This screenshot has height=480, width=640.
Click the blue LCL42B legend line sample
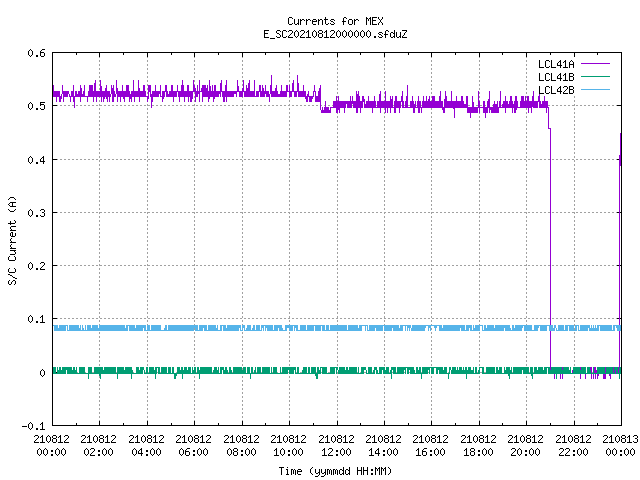click(x=595, y=89)
